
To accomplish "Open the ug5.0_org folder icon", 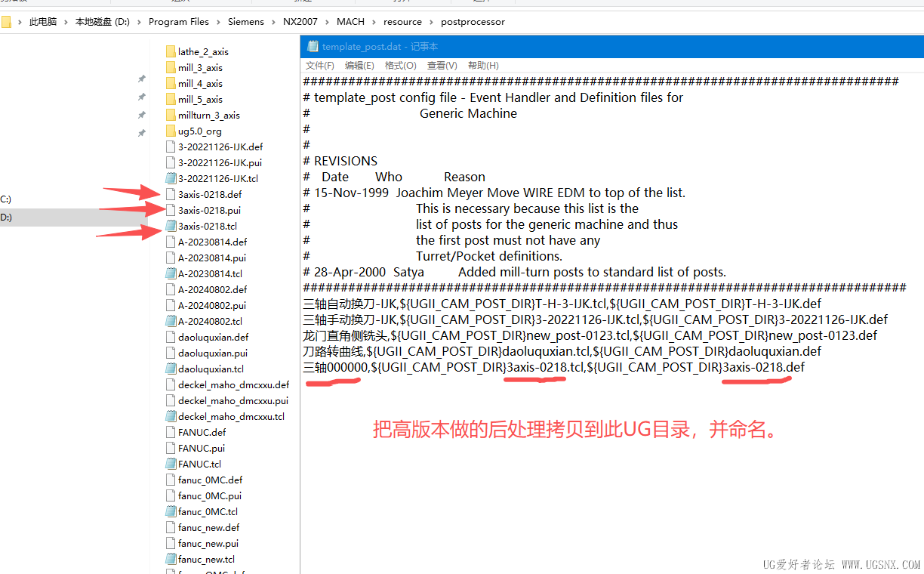I will tap(171, 131).
